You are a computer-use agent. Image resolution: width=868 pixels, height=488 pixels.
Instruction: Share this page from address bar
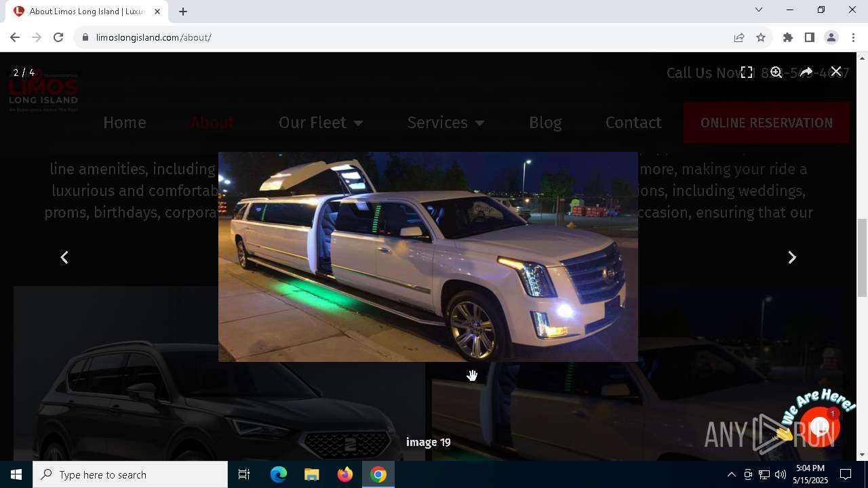click(x=739, y=37)
